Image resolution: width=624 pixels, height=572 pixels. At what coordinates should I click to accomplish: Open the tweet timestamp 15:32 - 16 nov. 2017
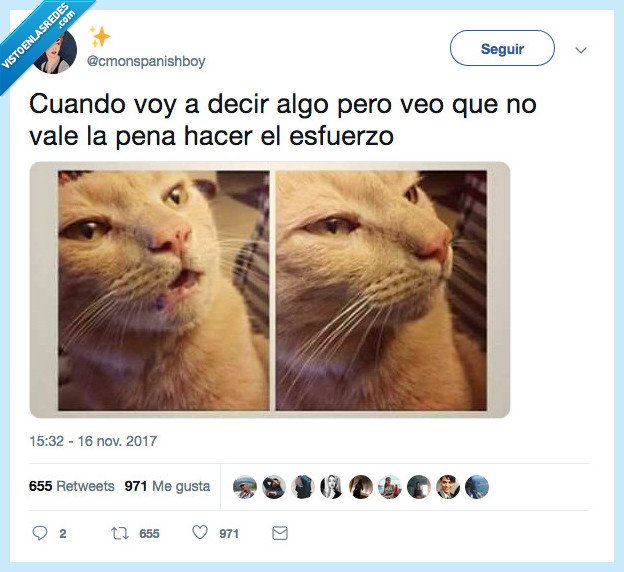93,441
